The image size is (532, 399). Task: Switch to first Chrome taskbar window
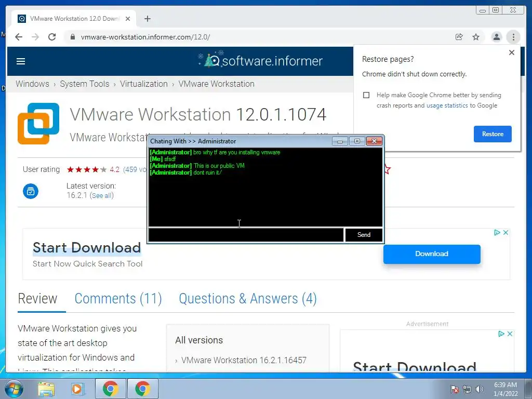tap(111, 389)
